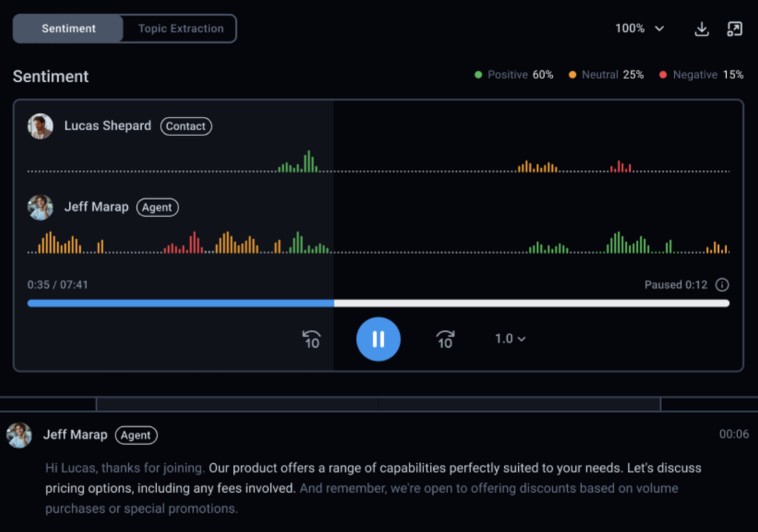Viewport: 758px width, 532px height.
Task: Click the download icon
Action: (701, 29)
